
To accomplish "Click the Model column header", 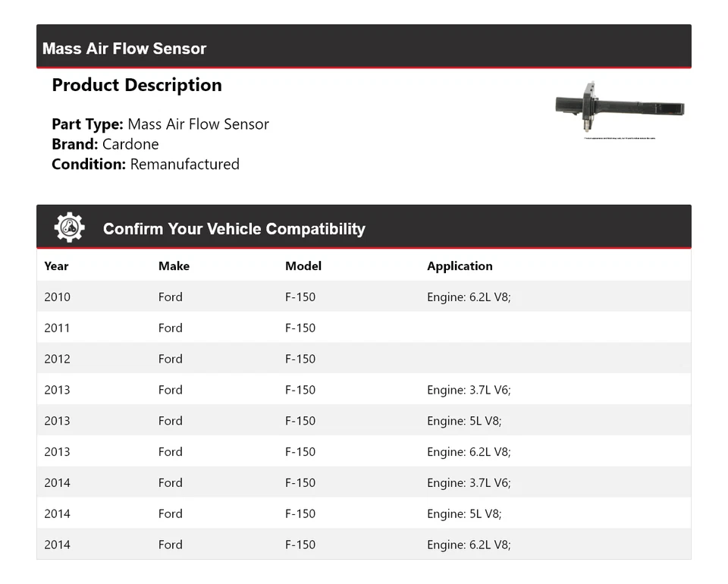I will click(303, 266).
